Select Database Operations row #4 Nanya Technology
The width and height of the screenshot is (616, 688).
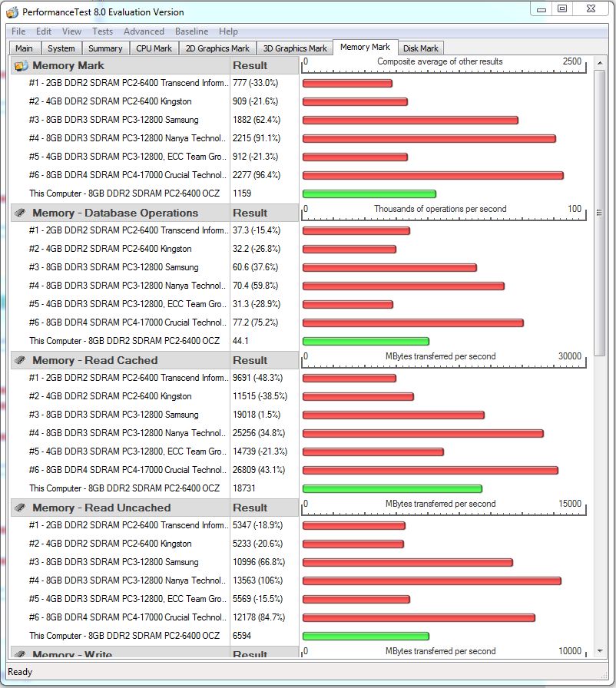pyautogui.click(x=128, y=286)
